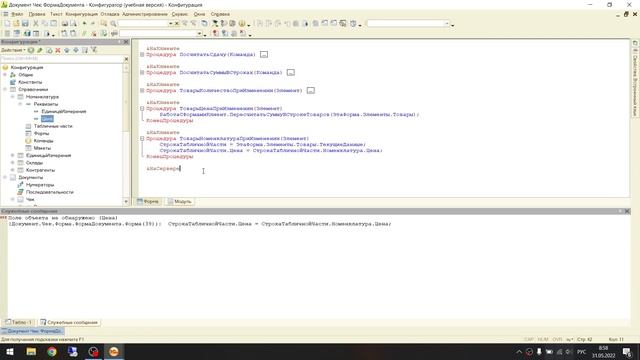
Task: Add a new object in the configuration tree toolbar
Action: (31, 50)
